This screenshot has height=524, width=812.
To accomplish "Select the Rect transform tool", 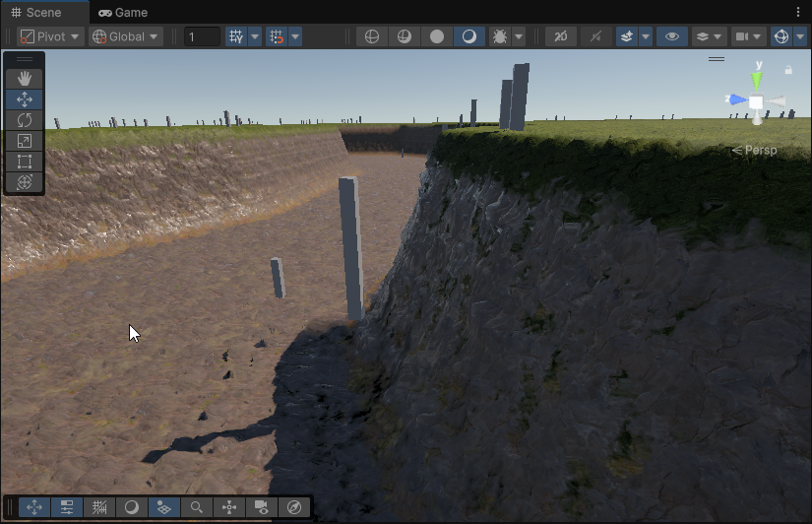I will pos(25,162).
